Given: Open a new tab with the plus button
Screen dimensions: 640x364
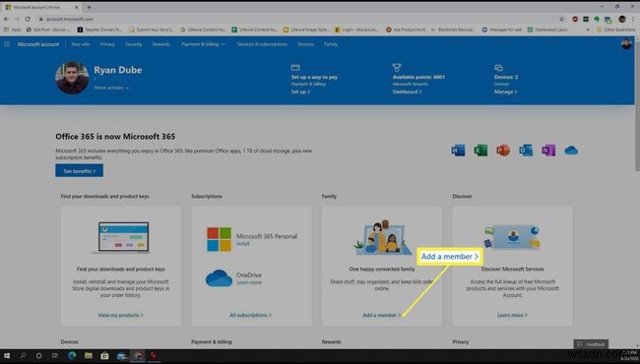Looking at the screenshot, I should tap(89, 7).
